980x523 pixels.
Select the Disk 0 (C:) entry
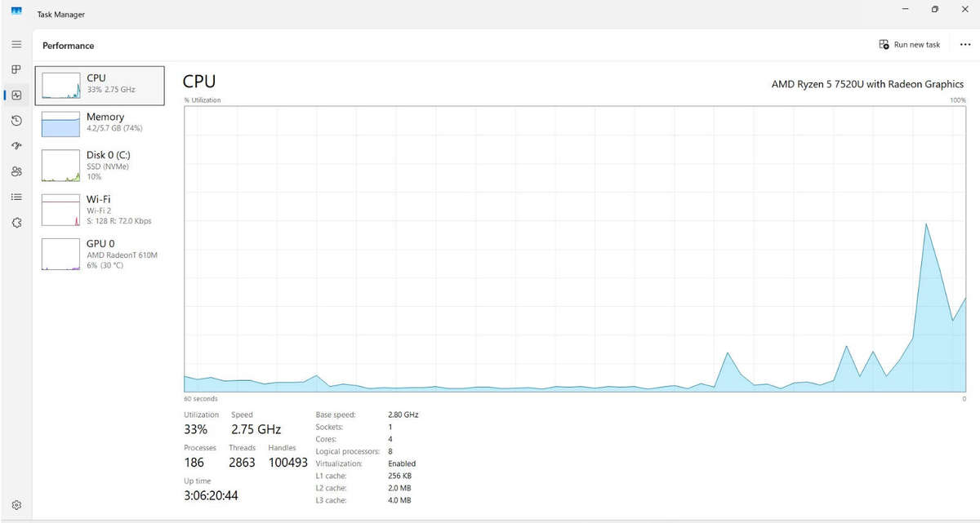pos(100,165)
